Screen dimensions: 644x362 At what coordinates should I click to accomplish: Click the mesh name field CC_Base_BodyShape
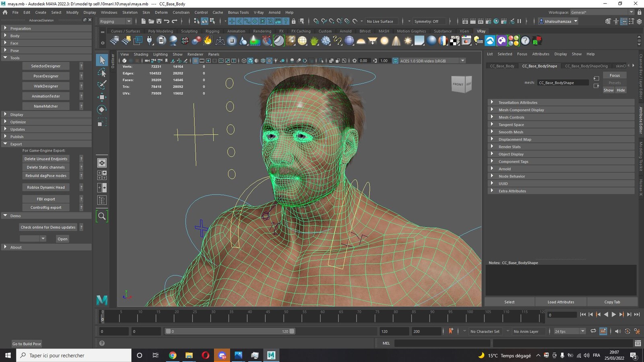pyautogui.click(x=563, y=83)
